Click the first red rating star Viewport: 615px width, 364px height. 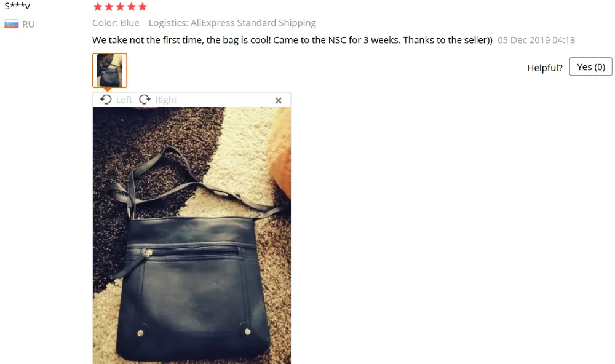click(98, 7)
